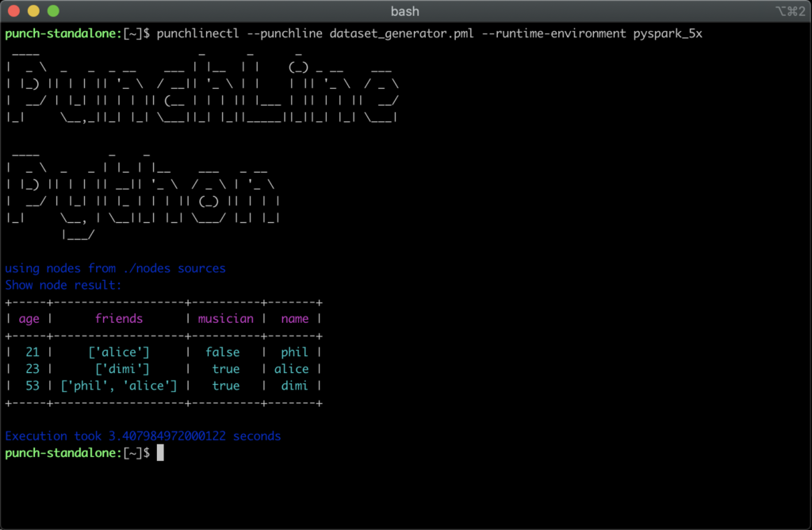The width and height of the screenshot is (812, 530).
Task: Click the 'using nodes from ./nodes sources' line
Action: click(x=116, y=268)
